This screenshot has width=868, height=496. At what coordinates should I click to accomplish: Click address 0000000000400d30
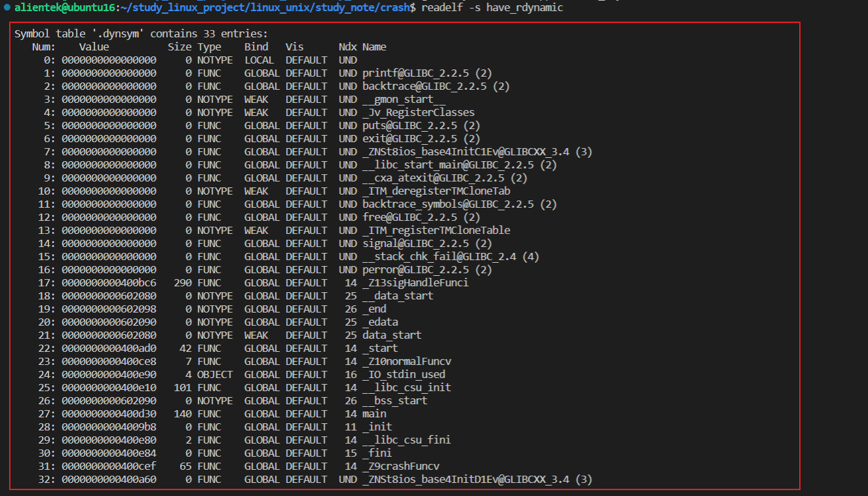(x=109, y=413)
